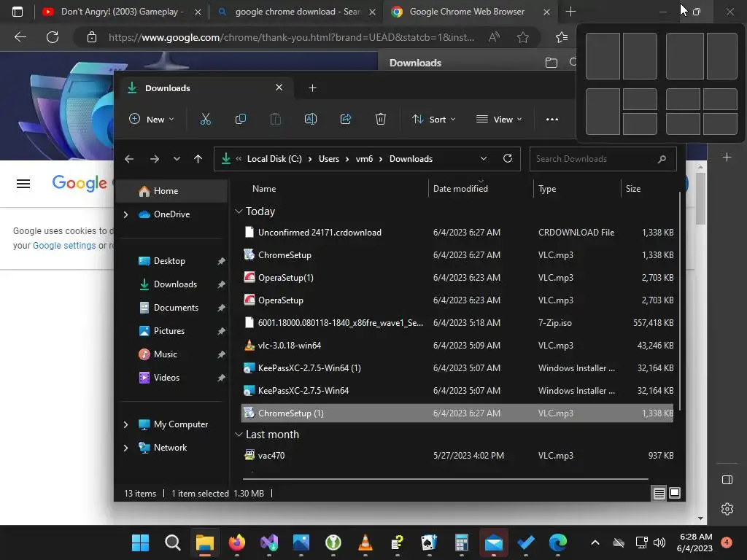Switch to details view in status bar
The image size is (747, 560).
coord(659,494)
